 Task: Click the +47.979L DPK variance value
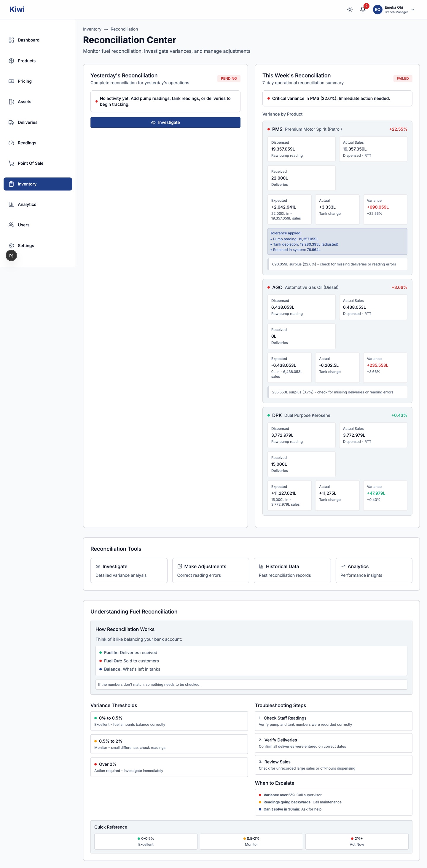point(376,493)
